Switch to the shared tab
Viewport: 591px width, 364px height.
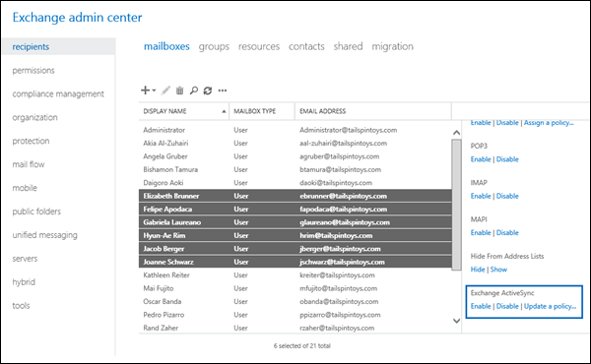click(348, 46)
